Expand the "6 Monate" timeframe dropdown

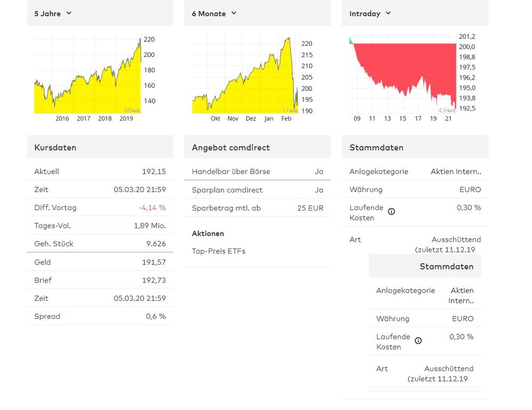pyautogui.click(x=214, y=13)
